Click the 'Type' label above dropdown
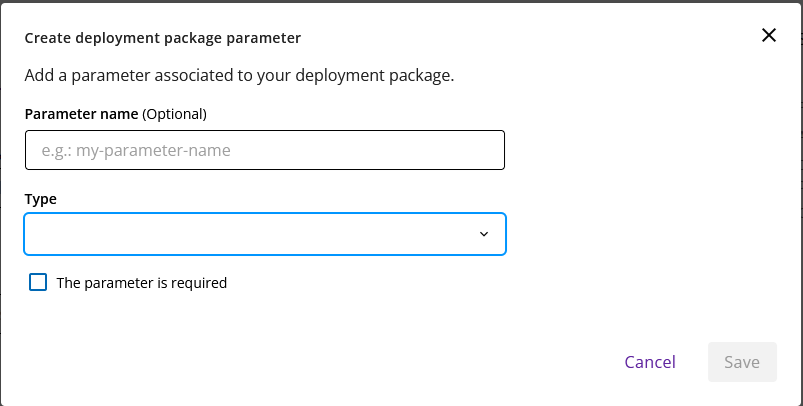Screen dimensions: 803x406 point(41,199)
